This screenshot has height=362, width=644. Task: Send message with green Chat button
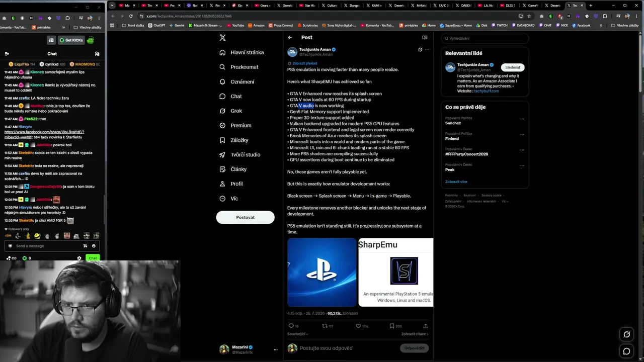(93, 258)
